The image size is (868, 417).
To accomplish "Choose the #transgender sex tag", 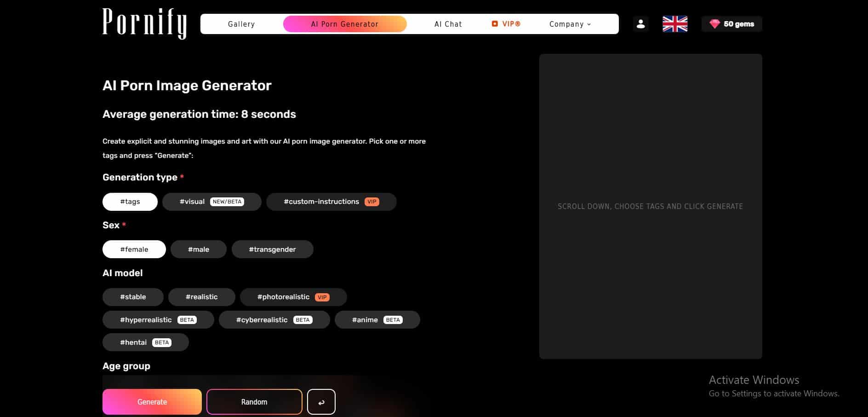I will tap(273, 249).
